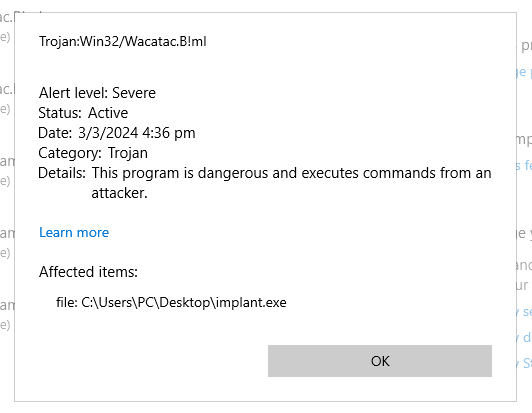
Task: Click the Date: label
Action: [x=55, y=133]
